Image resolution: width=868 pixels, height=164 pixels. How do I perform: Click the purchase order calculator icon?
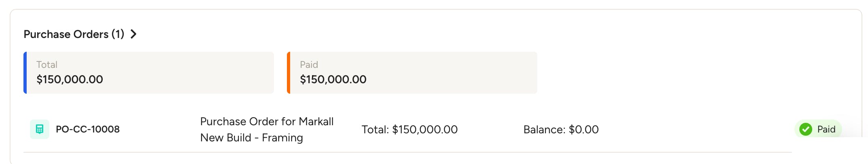(40, 129)
